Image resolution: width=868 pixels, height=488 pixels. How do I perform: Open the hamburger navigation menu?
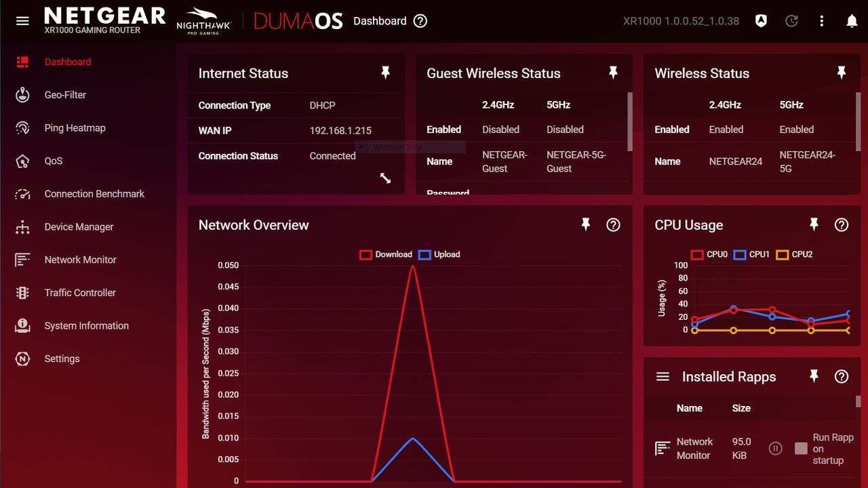pos(22,21)
